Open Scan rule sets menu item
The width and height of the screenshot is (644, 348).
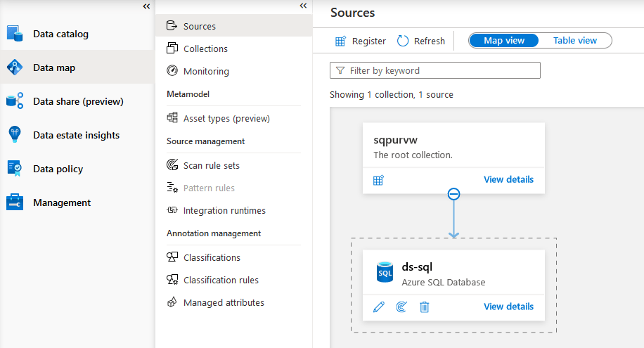[x=211, y=165]
